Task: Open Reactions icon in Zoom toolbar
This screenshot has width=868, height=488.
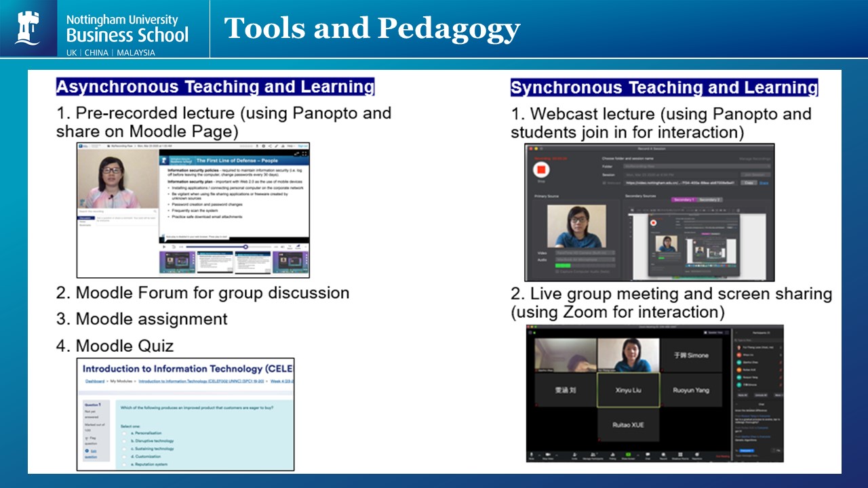Action: (x=697, y=454)
